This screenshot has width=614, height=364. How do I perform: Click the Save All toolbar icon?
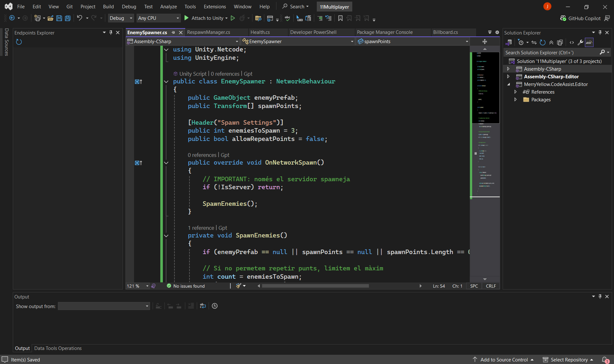pos(68,18)
